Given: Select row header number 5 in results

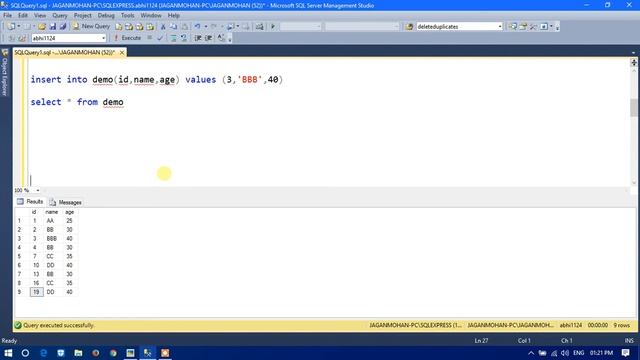Looking at the screenshot, I should 20,256.
